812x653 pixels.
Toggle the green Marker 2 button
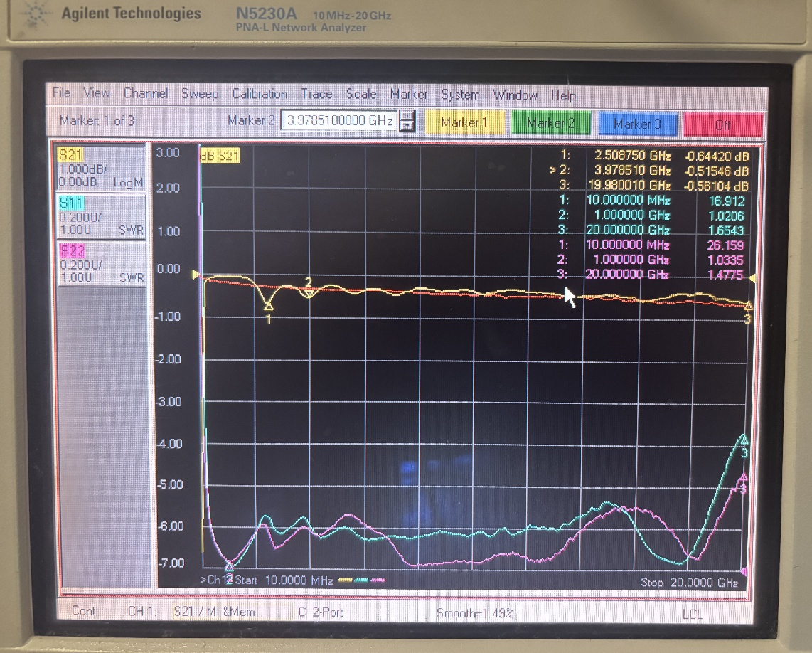551,122
